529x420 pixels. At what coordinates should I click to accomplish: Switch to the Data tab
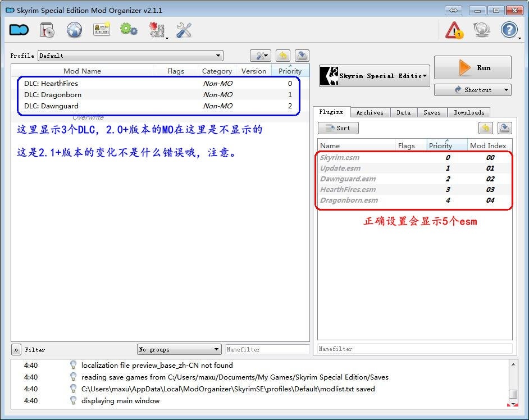point(404,112)
